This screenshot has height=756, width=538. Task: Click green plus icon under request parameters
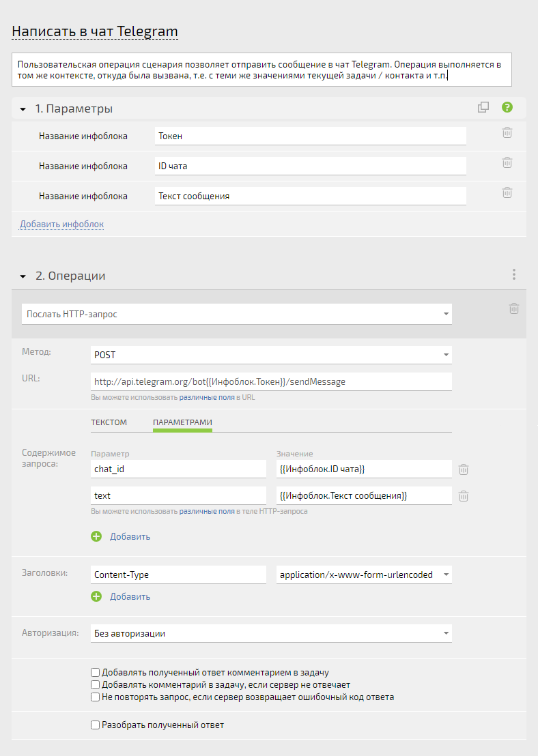tap(96, 536)
